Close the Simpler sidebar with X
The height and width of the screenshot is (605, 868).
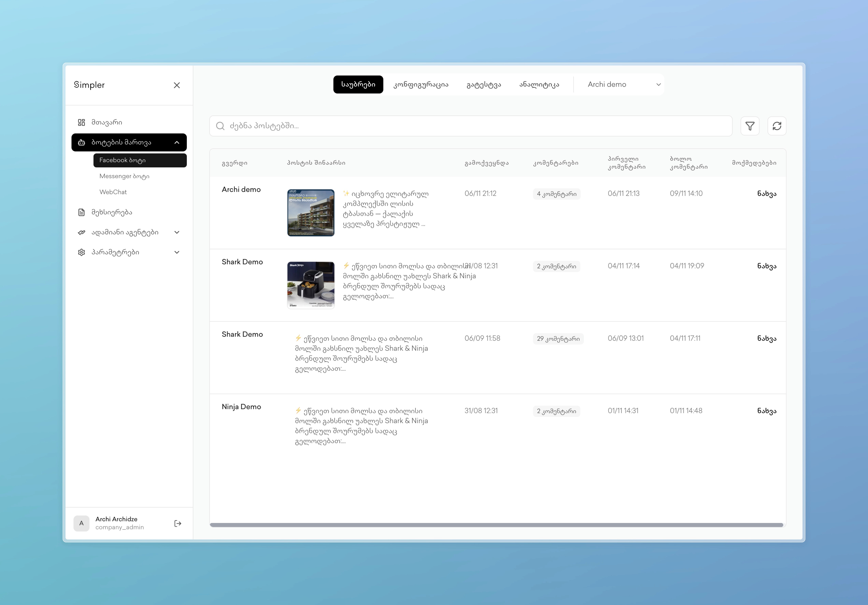click(177, 85)
